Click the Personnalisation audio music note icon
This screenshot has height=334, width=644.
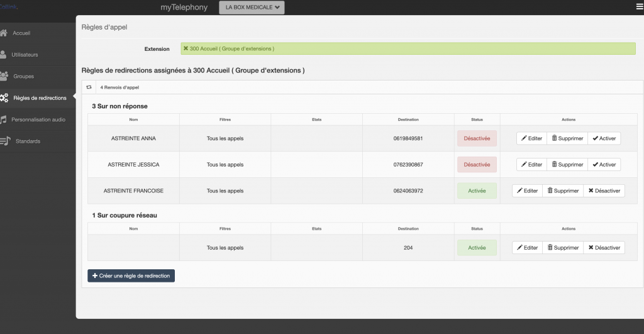click(x=4, y=120)
